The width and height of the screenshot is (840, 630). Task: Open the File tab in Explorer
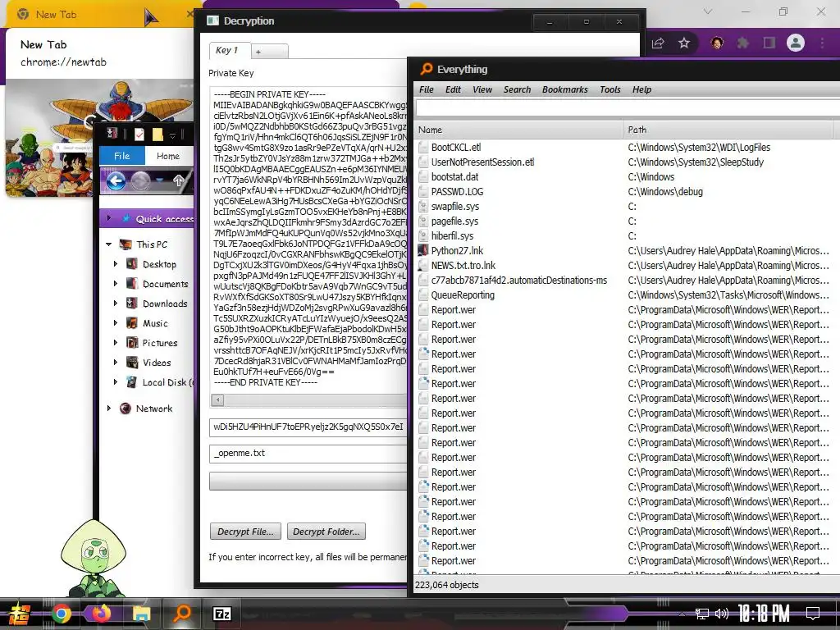click(121, 156)
